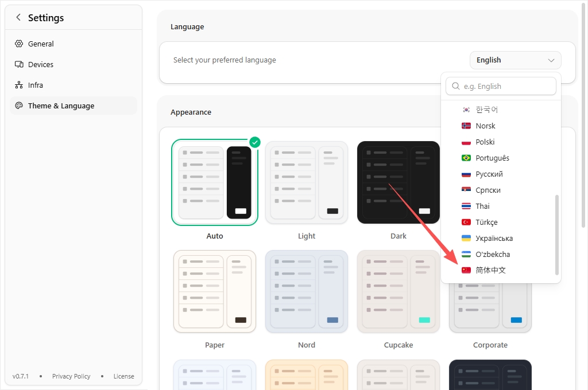Select the Nord theme thumbnail
588x390 pixels.
307,291
